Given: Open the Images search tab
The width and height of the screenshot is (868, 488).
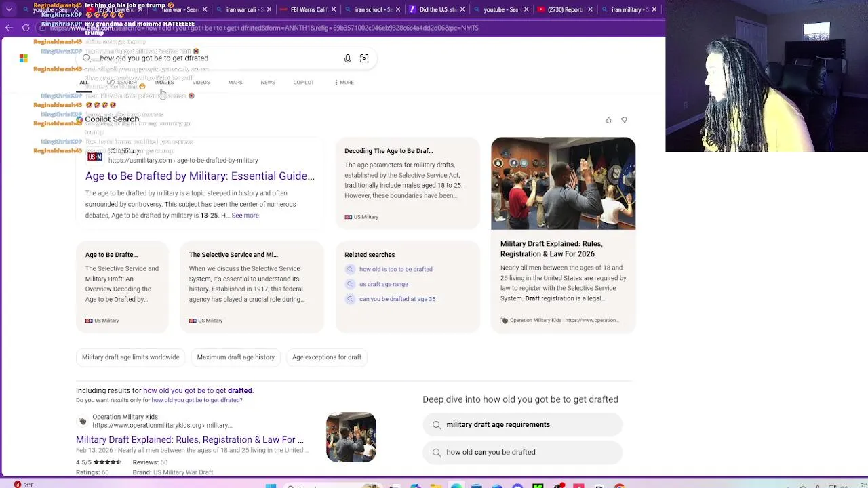Looking at the screenshot, I should click(164, 83).
